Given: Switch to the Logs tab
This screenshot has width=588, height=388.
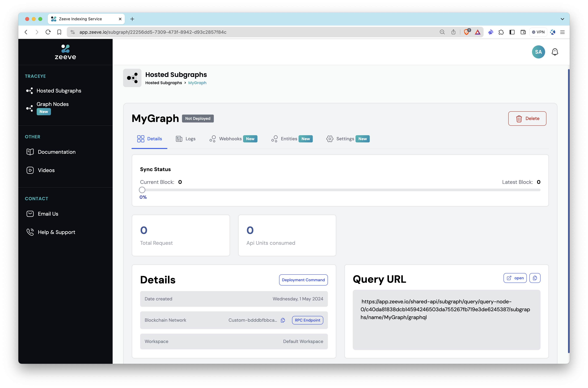Looking at the screenshot, I should click(186, 139).
